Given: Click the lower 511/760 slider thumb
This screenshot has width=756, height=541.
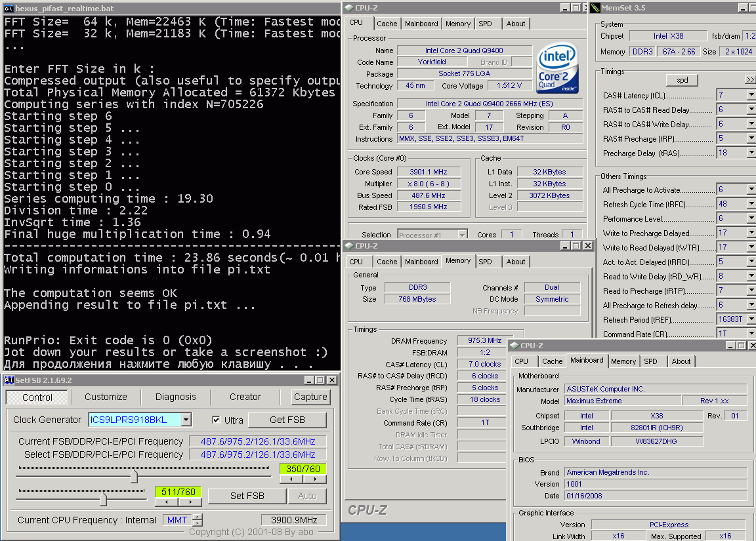Looking at the screenshot, I should pos(103,500).
